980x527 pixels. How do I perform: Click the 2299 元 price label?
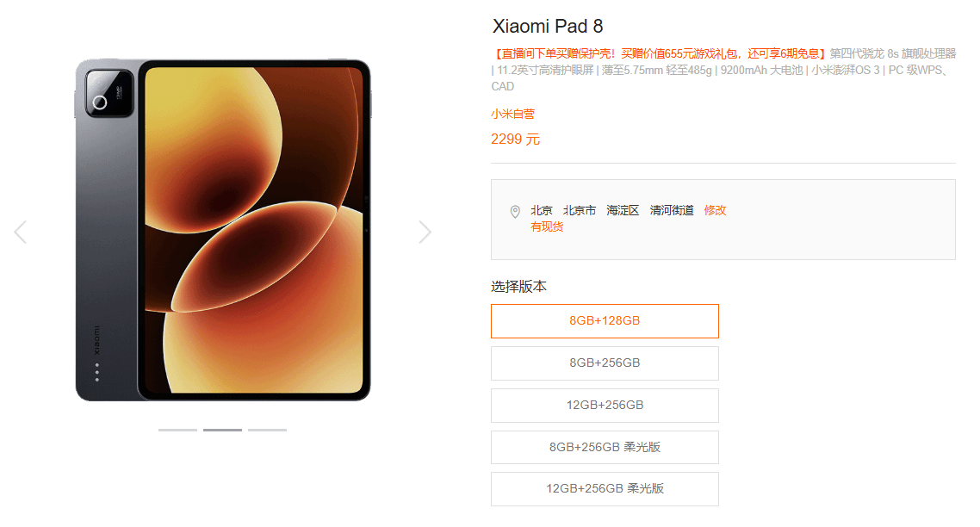(x=515, y=139)
